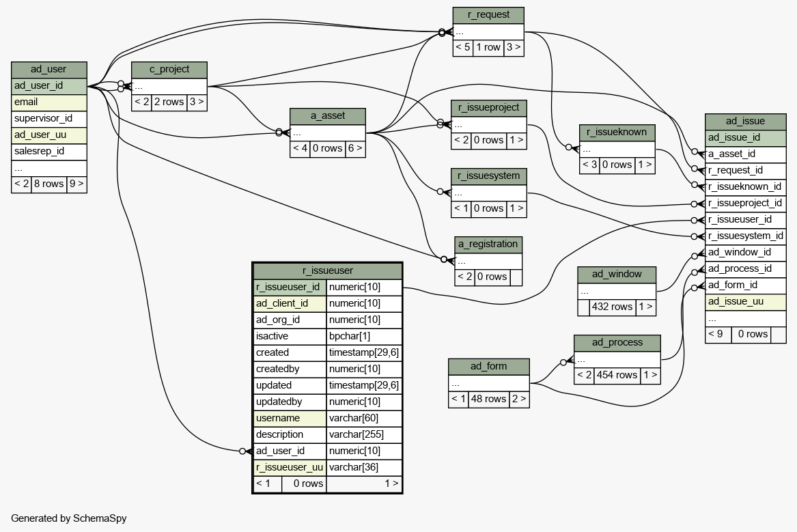Click the ad_org_id column

290,320
